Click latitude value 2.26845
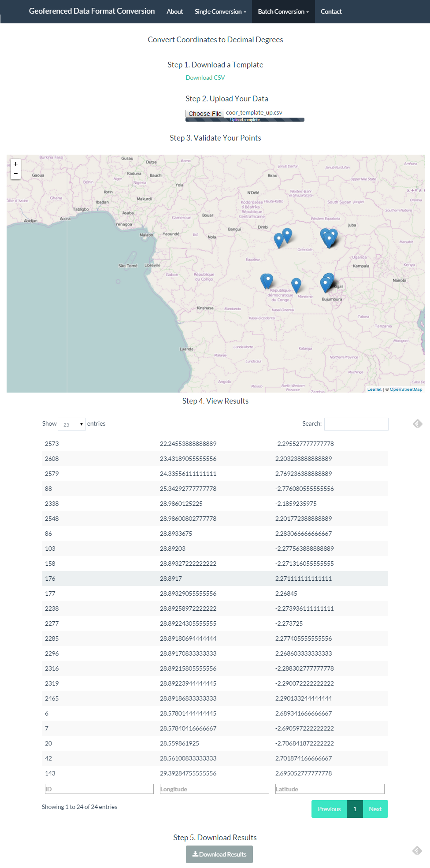This screenshot has width=430, height=868. (x=286, y=594)
